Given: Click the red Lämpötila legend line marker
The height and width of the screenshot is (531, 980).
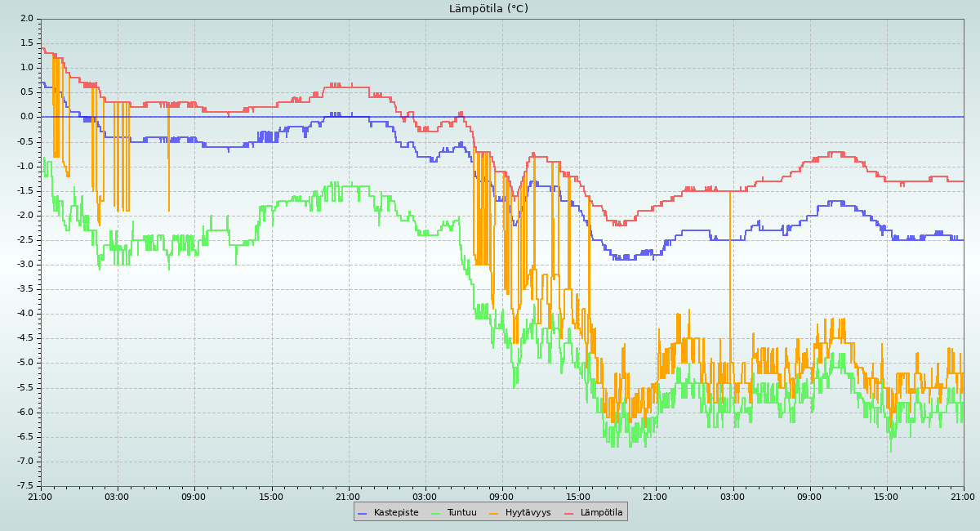Looking at the screenshot, I should pyautogui.click(x=569, y=513).
